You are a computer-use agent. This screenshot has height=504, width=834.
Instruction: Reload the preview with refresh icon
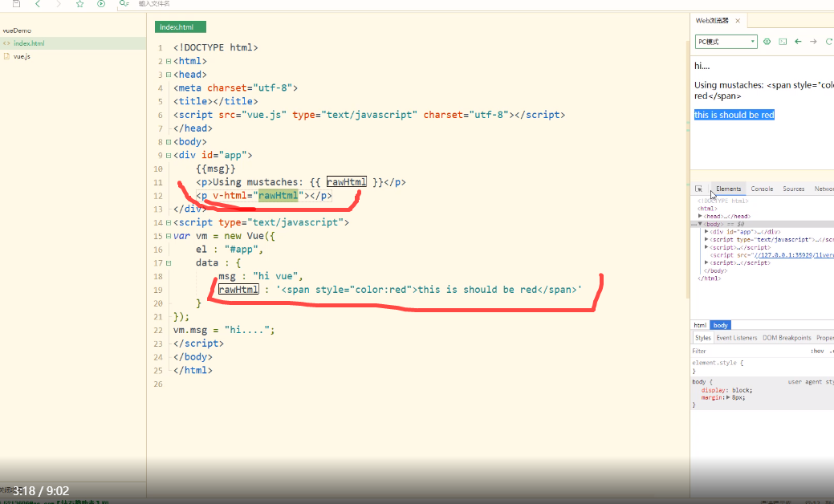[828, 42]
